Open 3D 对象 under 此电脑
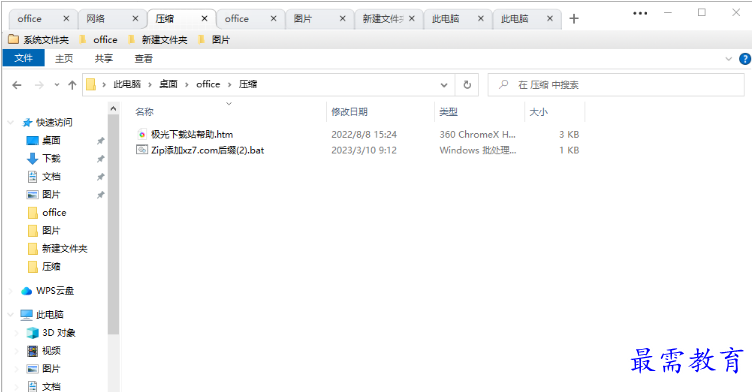752x392 pixels. [x=59, y=333]
